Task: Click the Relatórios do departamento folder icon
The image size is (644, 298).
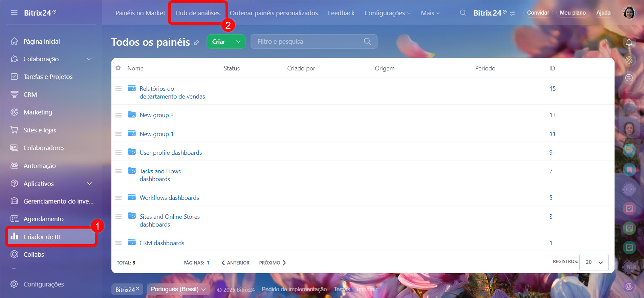Action: 132,88
